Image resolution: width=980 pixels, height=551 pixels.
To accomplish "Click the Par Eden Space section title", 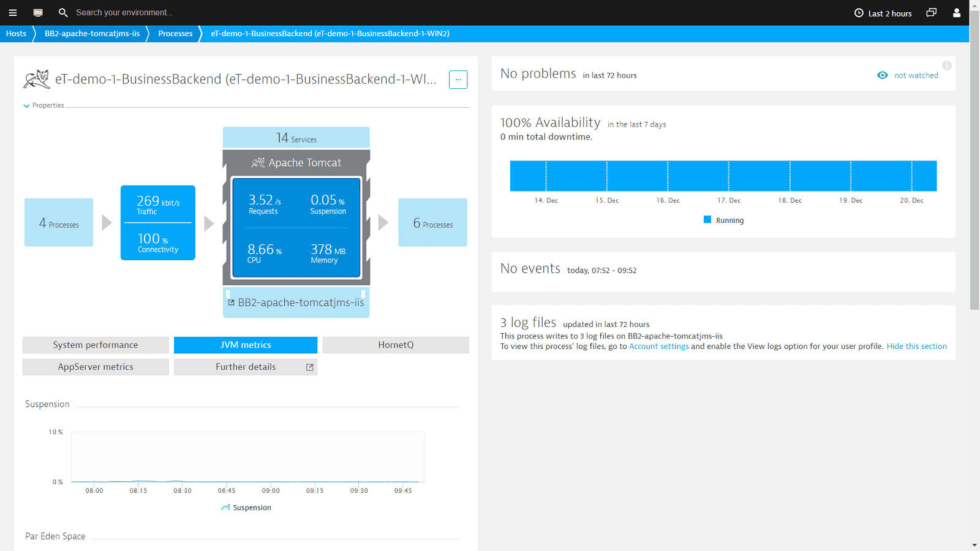I will (55, 536).
